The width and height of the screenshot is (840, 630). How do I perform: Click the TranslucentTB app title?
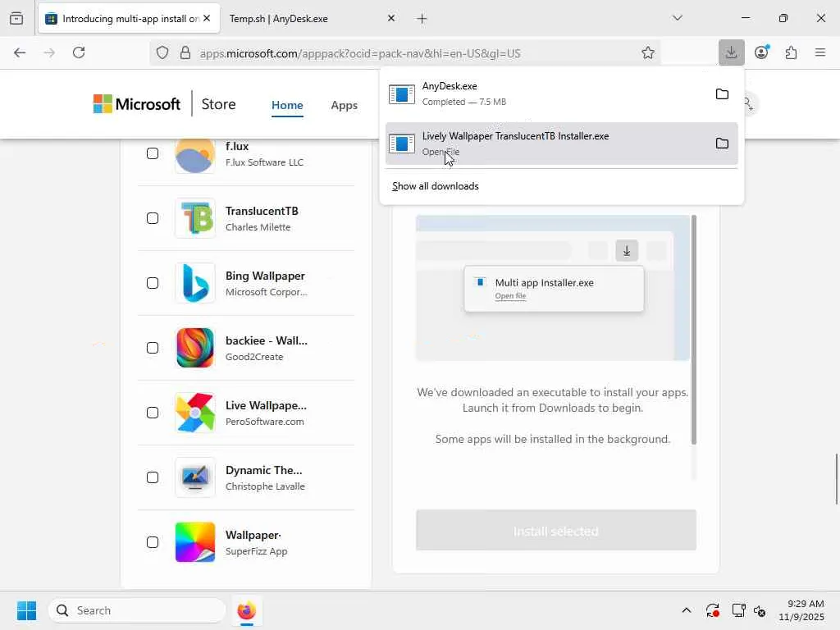pyautogui.click(x=262, y=211)
